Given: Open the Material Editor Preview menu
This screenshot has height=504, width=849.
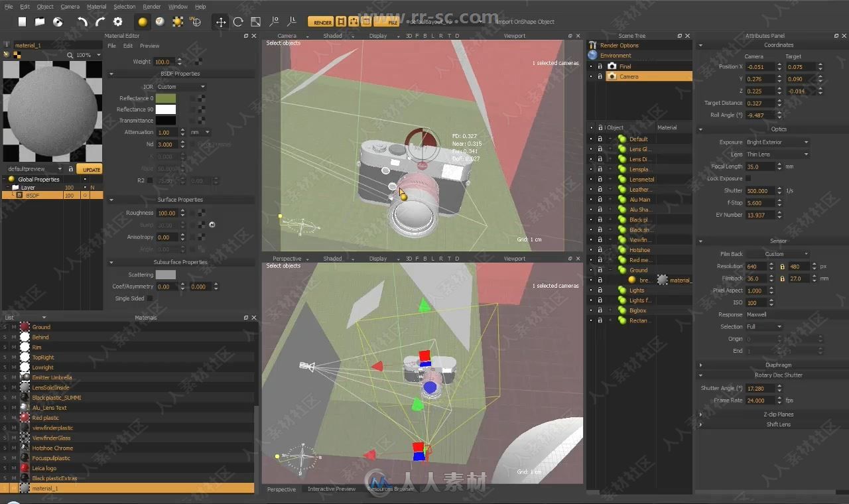Looking at the screenshot, I should tap(149, 46).
